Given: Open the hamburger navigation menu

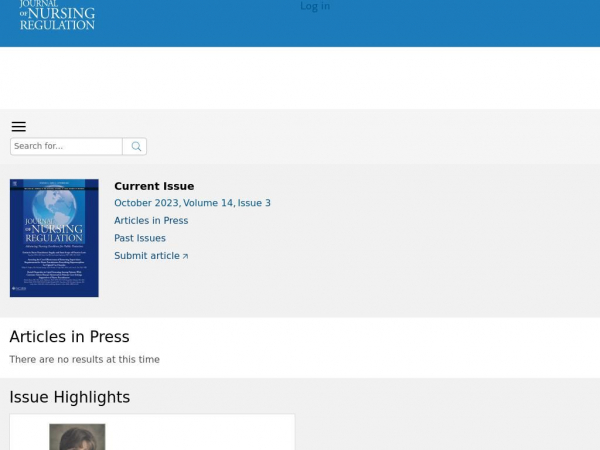Looking at the screenshot, I should point(19,127).
